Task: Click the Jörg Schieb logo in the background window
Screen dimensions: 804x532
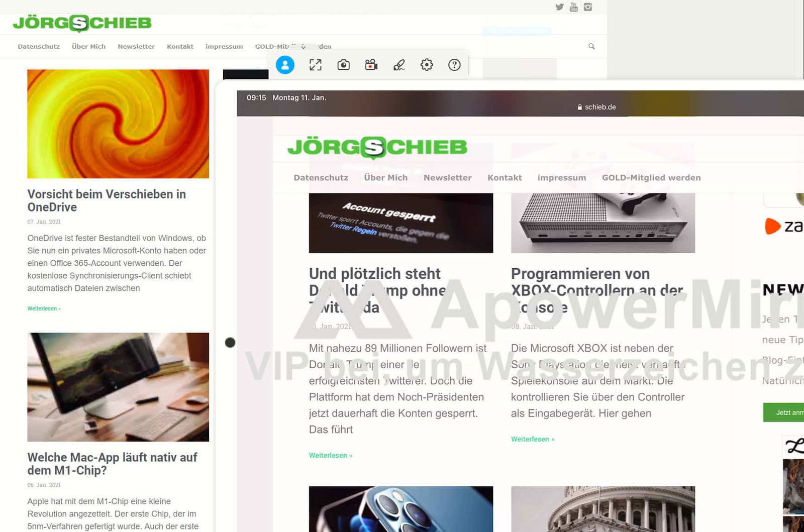Action: click(82, 23)
